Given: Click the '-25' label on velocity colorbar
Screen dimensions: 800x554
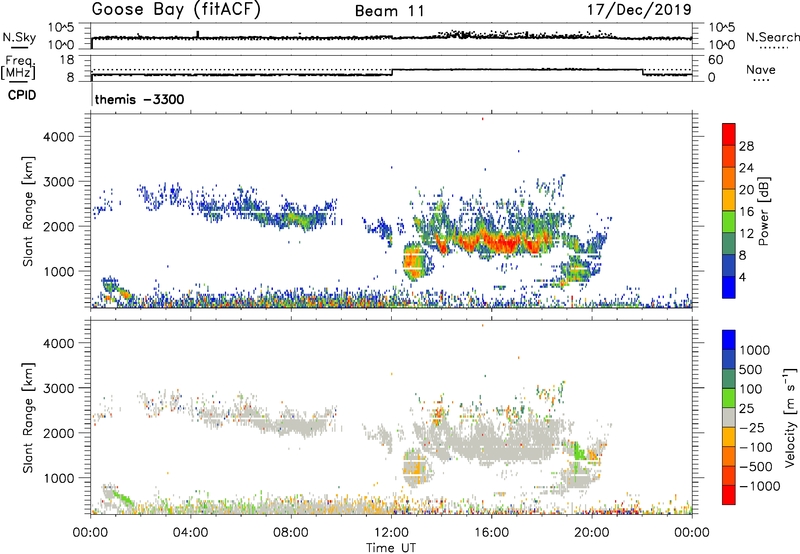Looking at the screenshot, I should coord(751,427).
